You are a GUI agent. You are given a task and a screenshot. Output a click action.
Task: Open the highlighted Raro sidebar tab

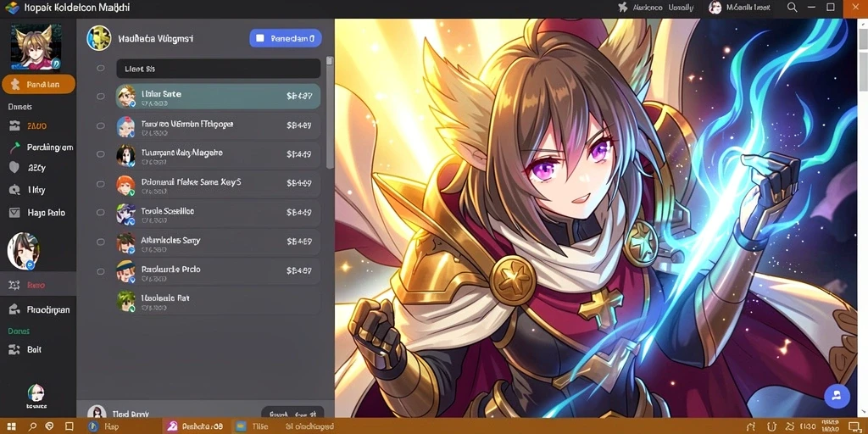pos(37,286)
